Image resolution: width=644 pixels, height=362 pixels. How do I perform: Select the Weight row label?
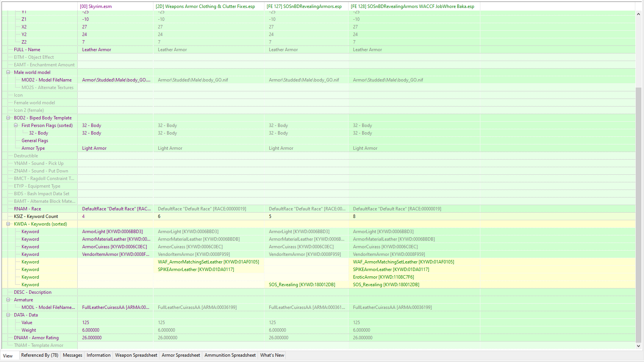pyautogui.click(x=29, y=330)
